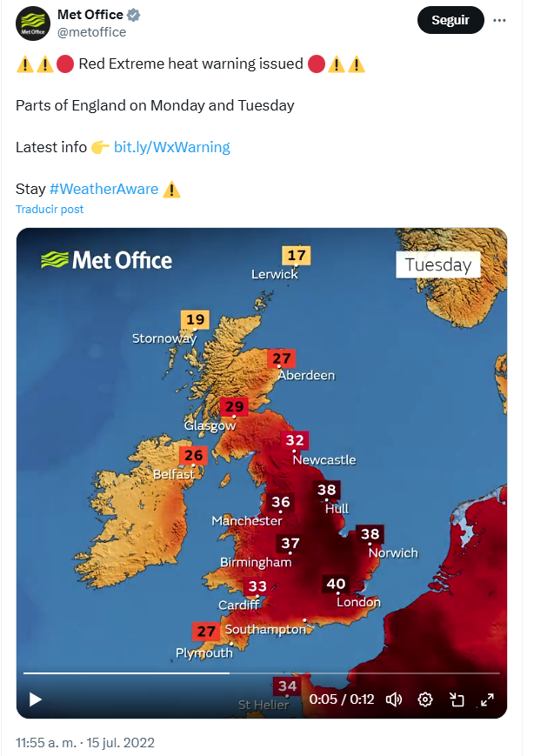The height and width of the screenshot is (756, 554).
Task: Click the London 40 temperature marker
Action: pos(336,584)
